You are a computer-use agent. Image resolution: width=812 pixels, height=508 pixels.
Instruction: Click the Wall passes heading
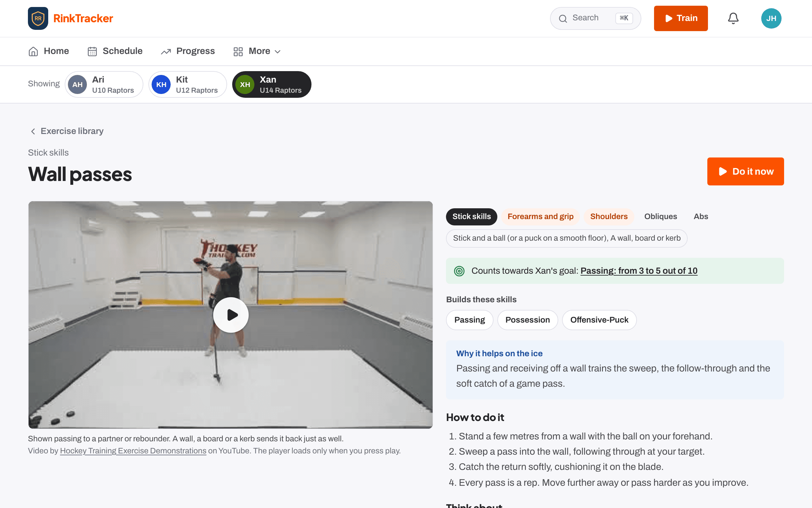(80, 174)
